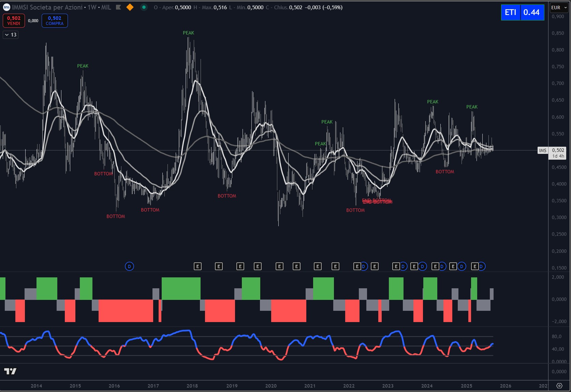
Task: Open the last dividend D marker in 2025
Action: [481, 266]
